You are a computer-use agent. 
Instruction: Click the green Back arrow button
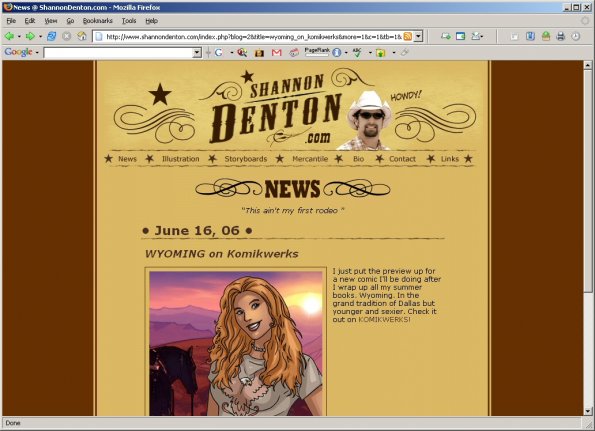[x=9, y=36]
